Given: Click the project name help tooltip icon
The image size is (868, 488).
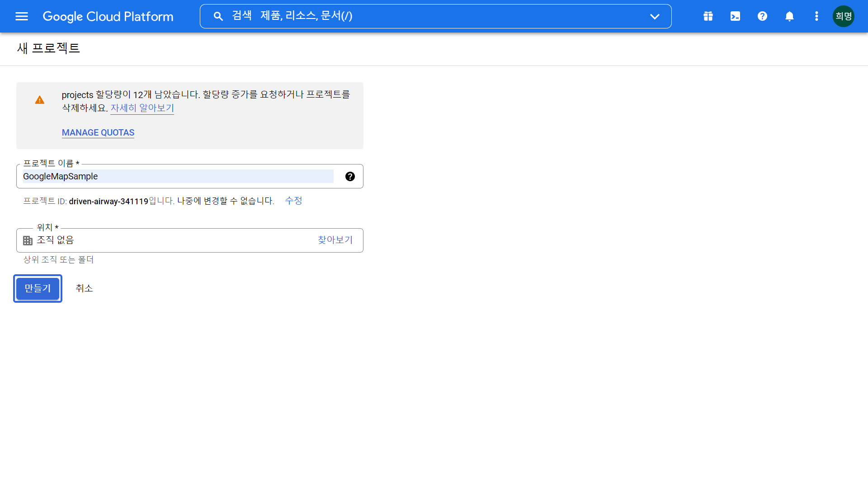Looking at the screenshot, I should pos(350,177).
